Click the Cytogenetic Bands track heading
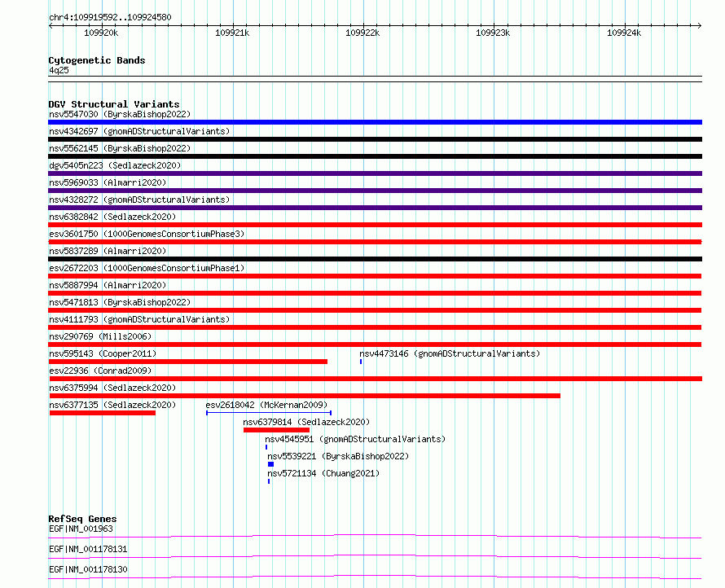 tap(97, 60)
